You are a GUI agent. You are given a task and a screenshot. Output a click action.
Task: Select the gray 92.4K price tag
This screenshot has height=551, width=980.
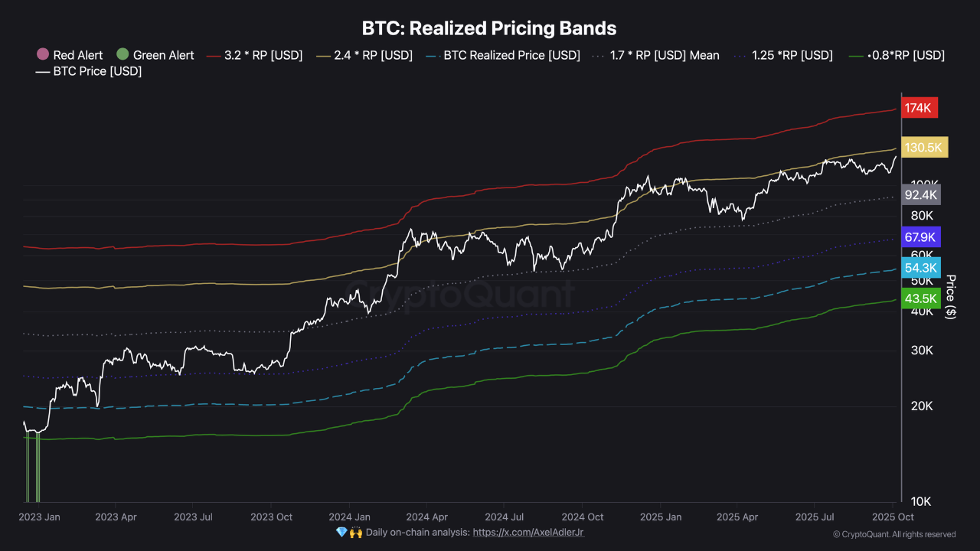tap(920, 194)
